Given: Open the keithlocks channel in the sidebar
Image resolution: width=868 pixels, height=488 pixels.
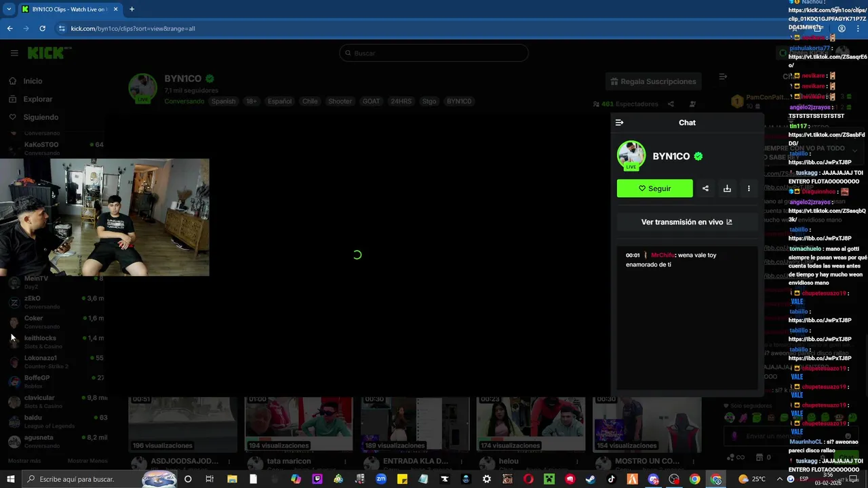Looking at the screenshot, I should (57, 342).
